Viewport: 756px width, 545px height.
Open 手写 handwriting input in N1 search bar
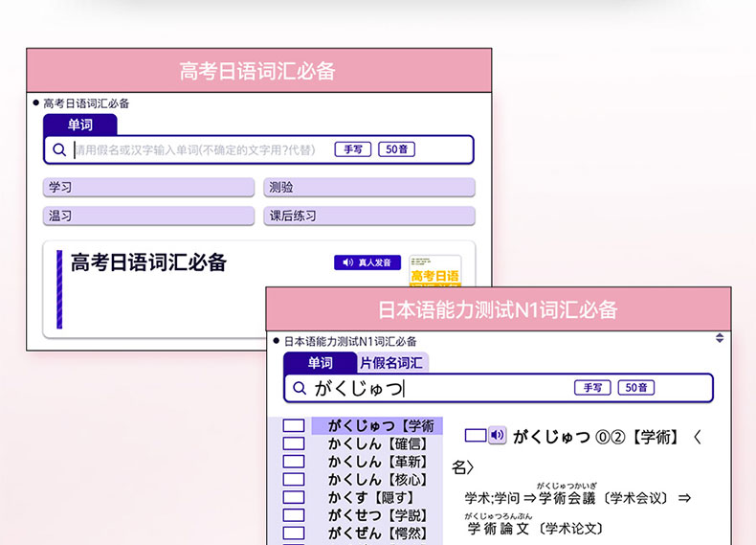tap(591, 388)
